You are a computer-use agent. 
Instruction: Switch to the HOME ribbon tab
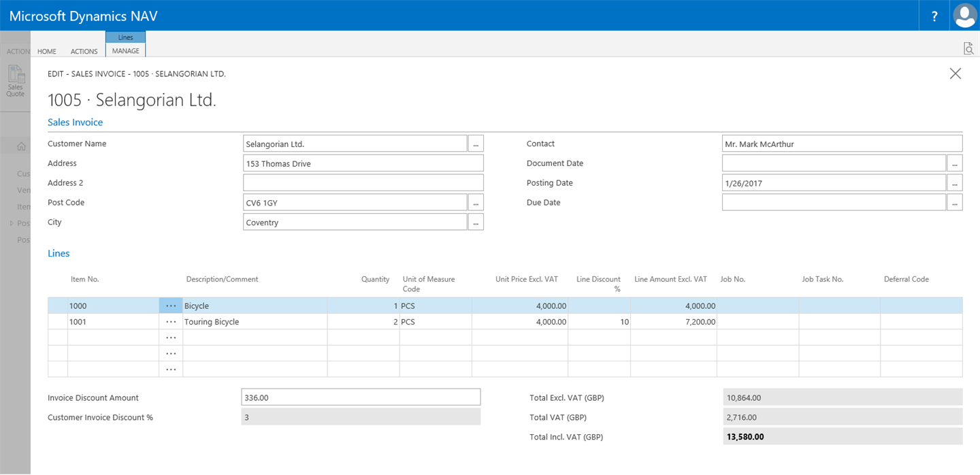tap(47, 51)
